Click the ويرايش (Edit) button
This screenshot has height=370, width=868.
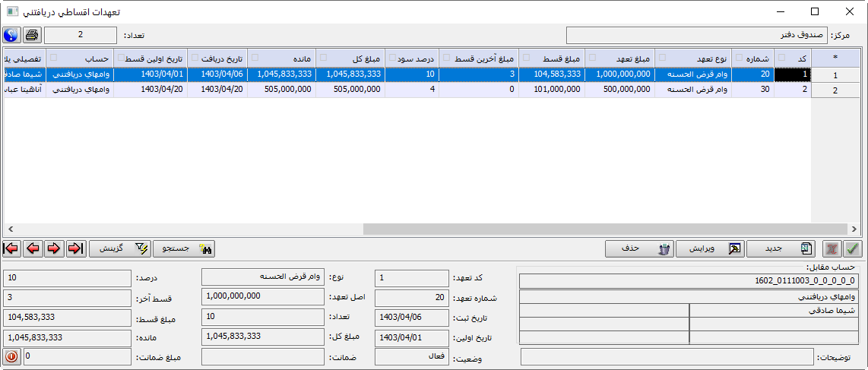tap(709, 248)
